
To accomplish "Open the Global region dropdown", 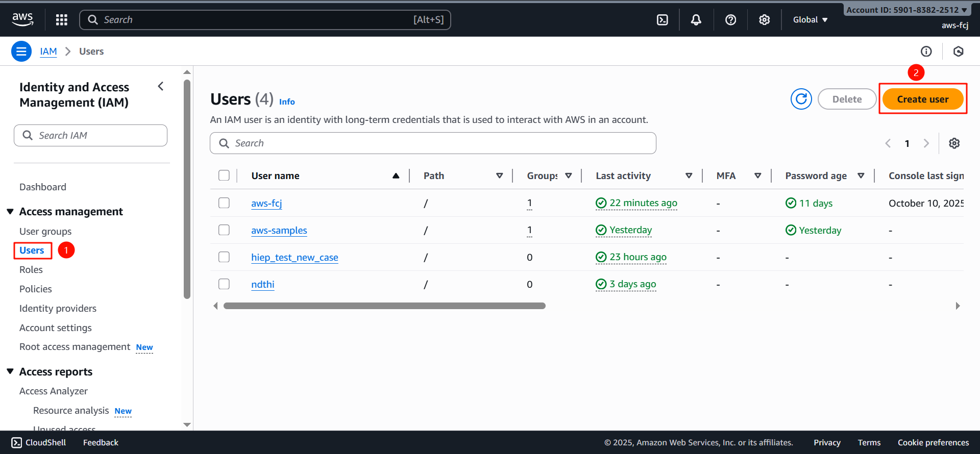I will [810, 19].
